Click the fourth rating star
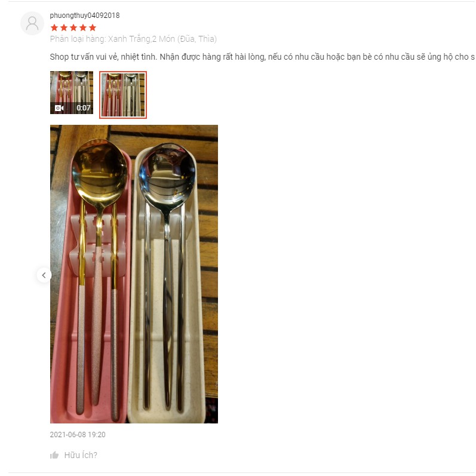The width and height of the screenshot is (476, 476). tap(83, 28)
